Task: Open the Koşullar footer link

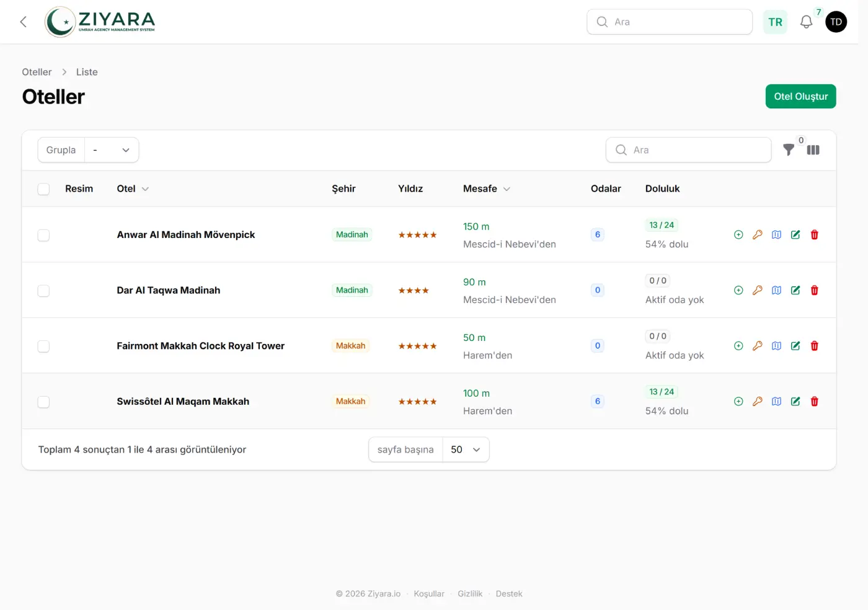Action: (x=429, y=594)
